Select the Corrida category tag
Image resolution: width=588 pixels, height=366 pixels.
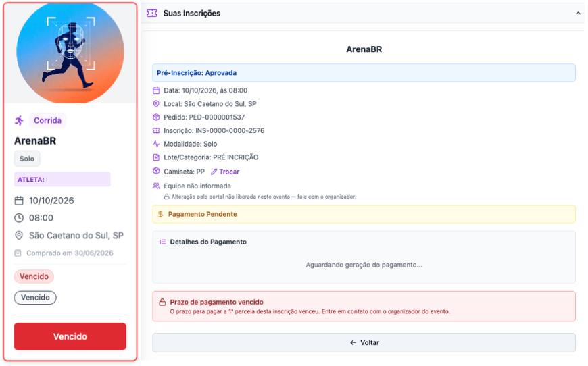tap(47, 121)
